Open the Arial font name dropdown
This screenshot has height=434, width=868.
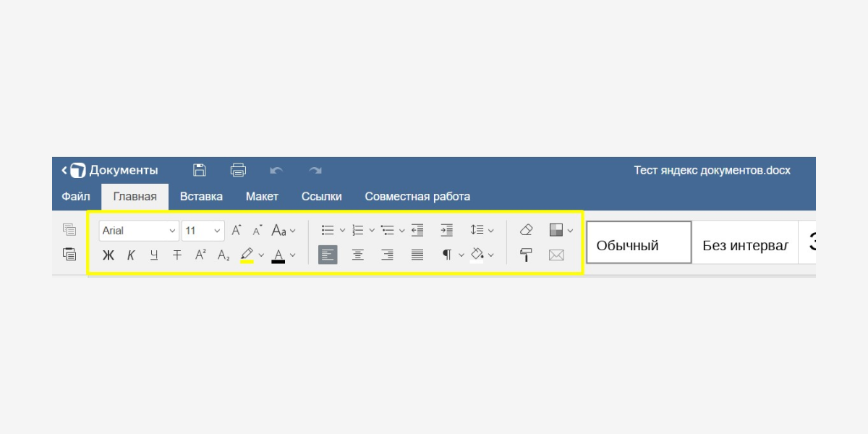(x=138, y=231)
